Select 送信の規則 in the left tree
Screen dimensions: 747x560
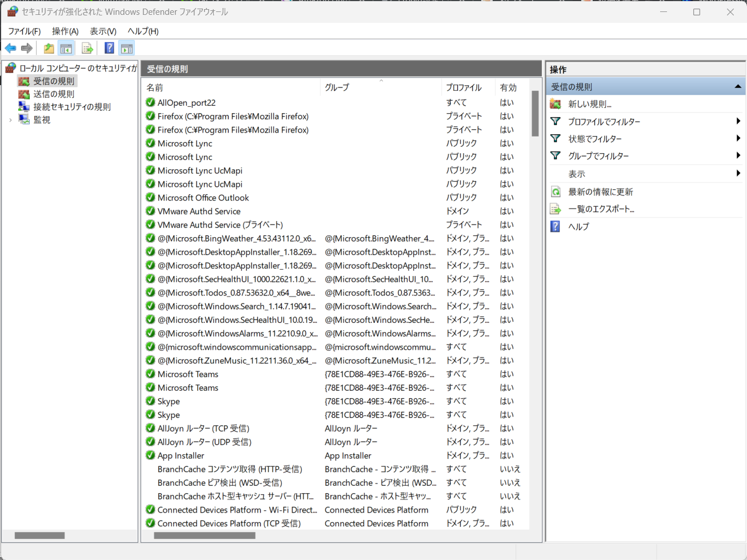pyautogui.click(x=53, y=94)
